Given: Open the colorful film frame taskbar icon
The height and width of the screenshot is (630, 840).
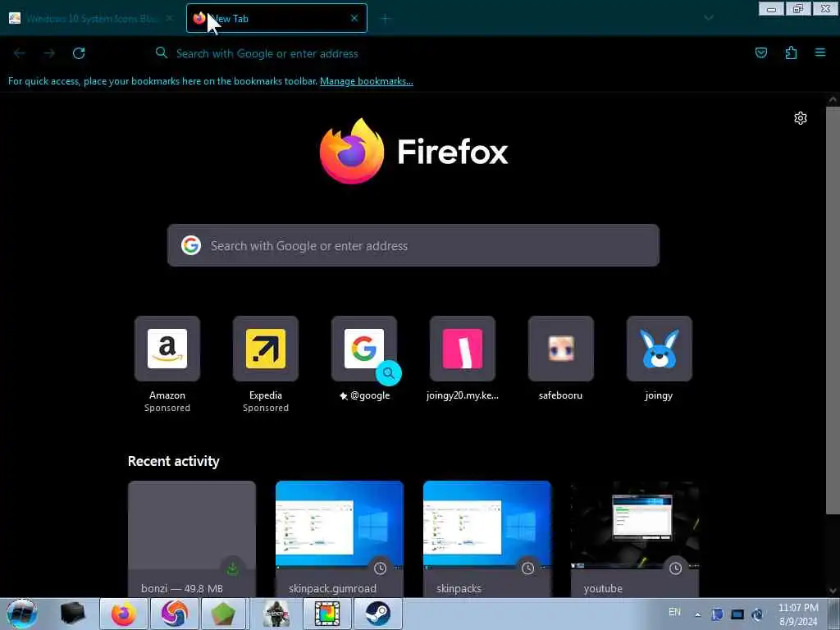Looking at the screenshot, I should [x=326, y=614].
